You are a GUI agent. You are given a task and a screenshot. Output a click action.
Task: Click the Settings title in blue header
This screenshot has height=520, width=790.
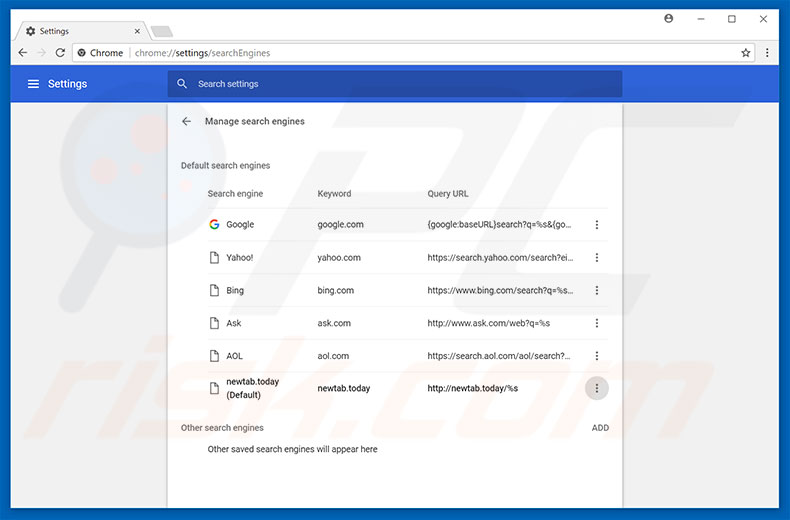pyautogui.click(x=68, y=84)
